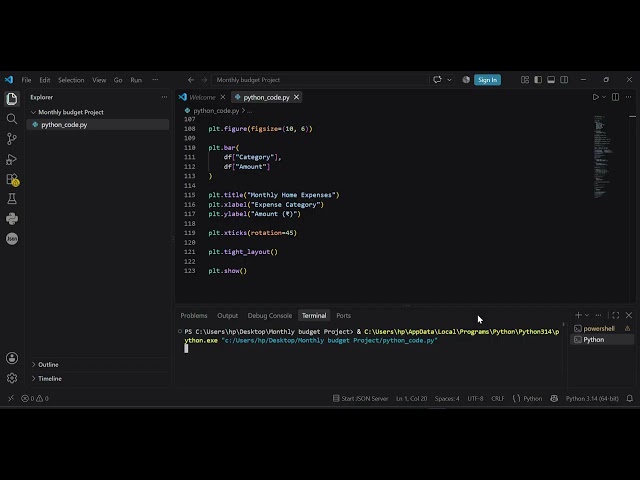Open the Extensions view icon

pos(12,180)
